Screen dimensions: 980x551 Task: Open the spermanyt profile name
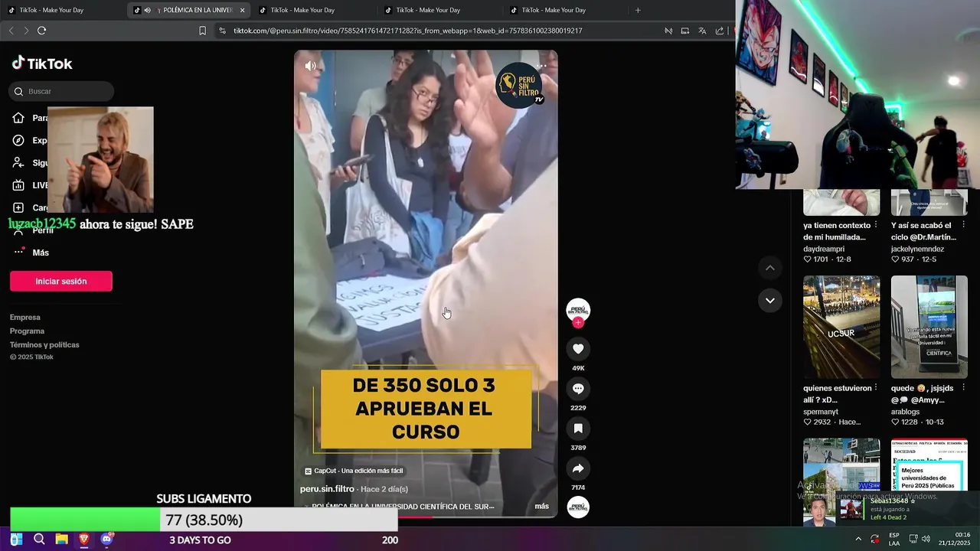[821, 412]
